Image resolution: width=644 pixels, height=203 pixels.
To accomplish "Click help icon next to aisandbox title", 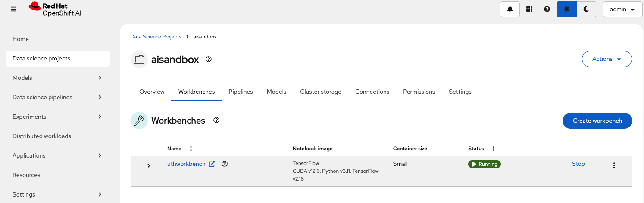I will (209, 60).
